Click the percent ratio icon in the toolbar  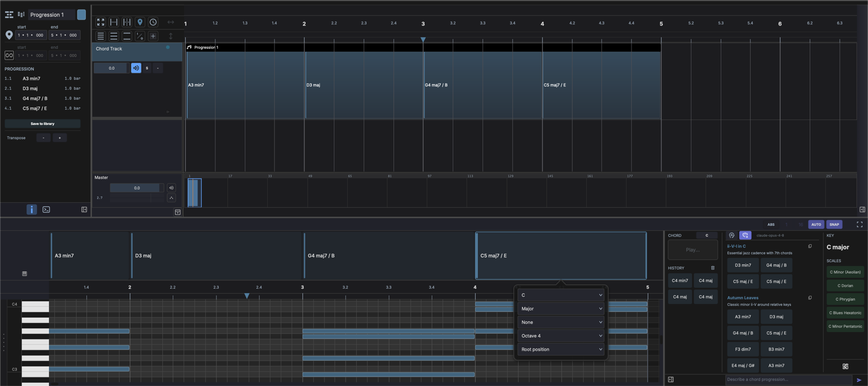(140, 36)
